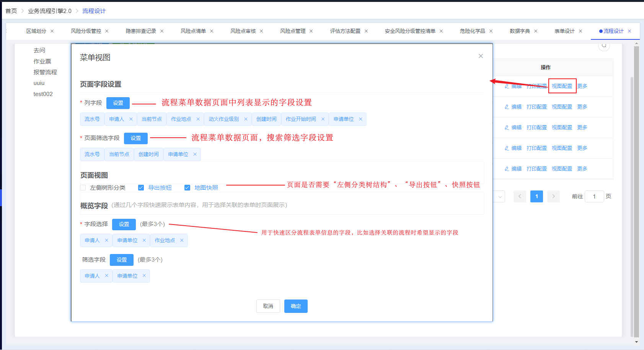644x350 pixels.
Task: Close the 菜单视图 dialog with the X icon
Action: click(x=481, y=56)
